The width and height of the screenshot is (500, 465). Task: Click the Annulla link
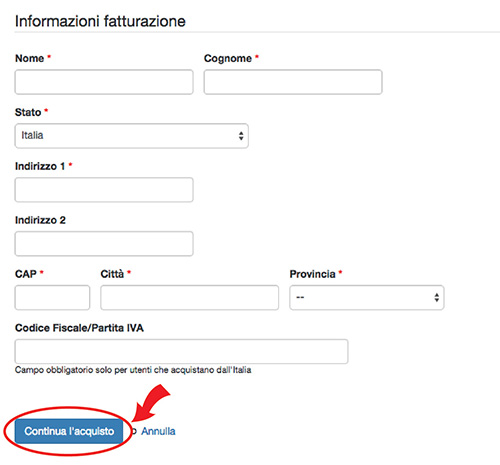[x=158, y=431]
